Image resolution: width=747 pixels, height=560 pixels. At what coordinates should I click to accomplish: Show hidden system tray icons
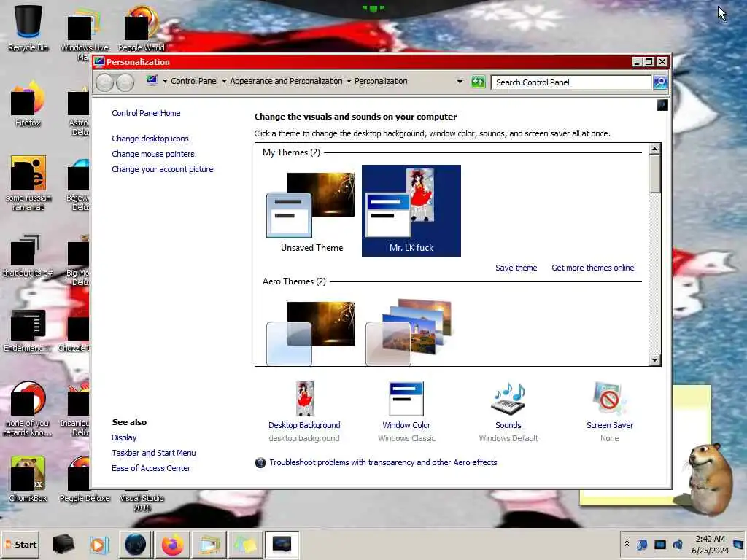[x=627, y=544]
